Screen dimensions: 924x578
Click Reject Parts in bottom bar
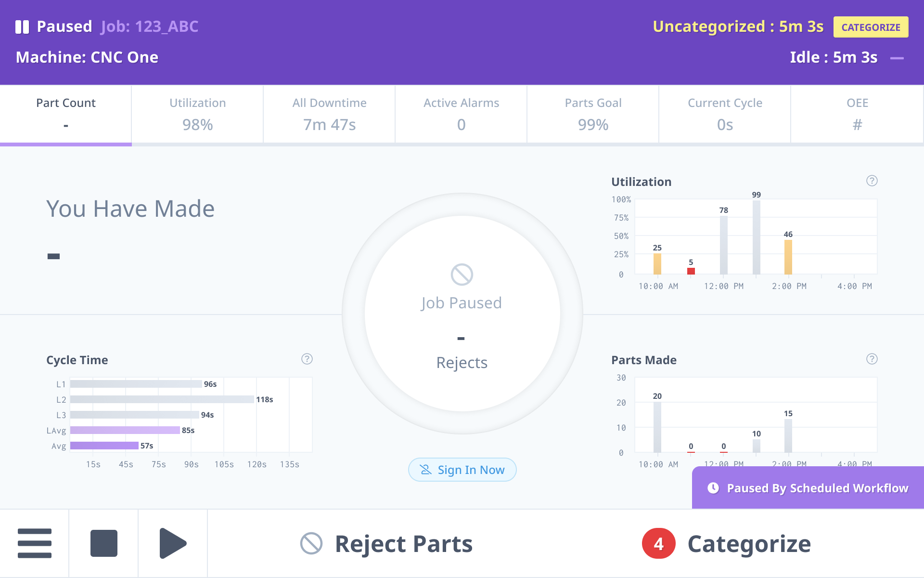coord(386,544)
